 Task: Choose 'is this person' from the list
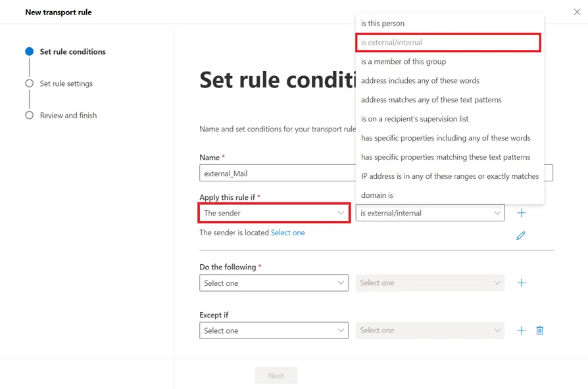tap(383, 23)
